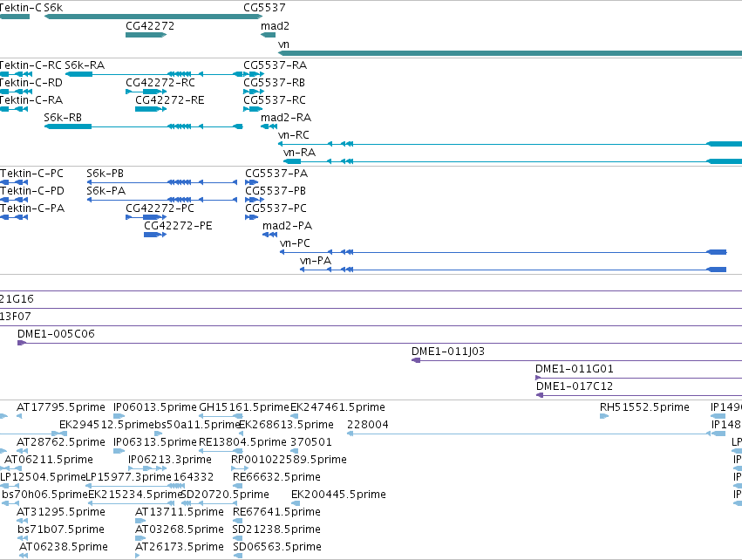Select EST RH51552.5prime
The height and width of the screenshot is (560, 742).
pos(644,407)
